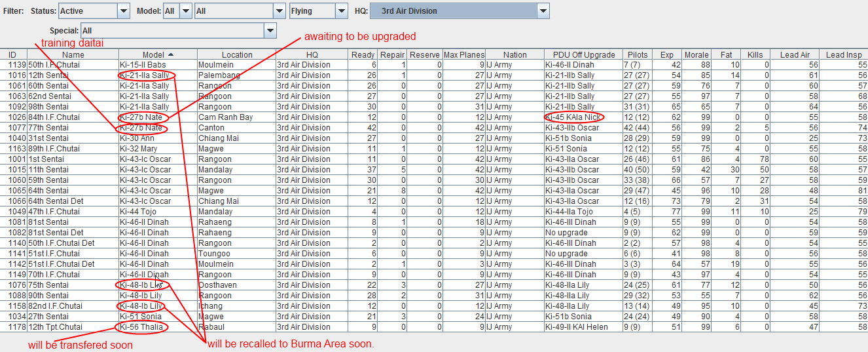
Task: Select the 11th Sentai name cell
Action: 73,170
